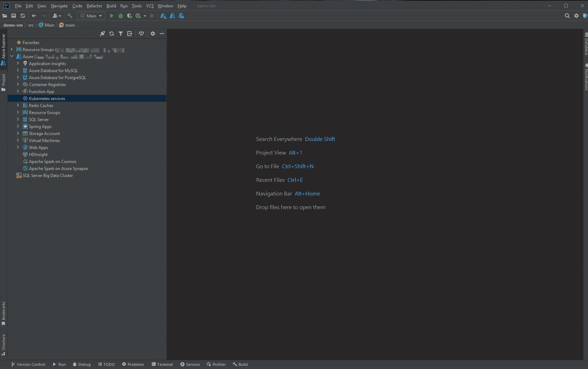Click the heart feedback icon
Screen dimensions: 588x369
[141, 34]
